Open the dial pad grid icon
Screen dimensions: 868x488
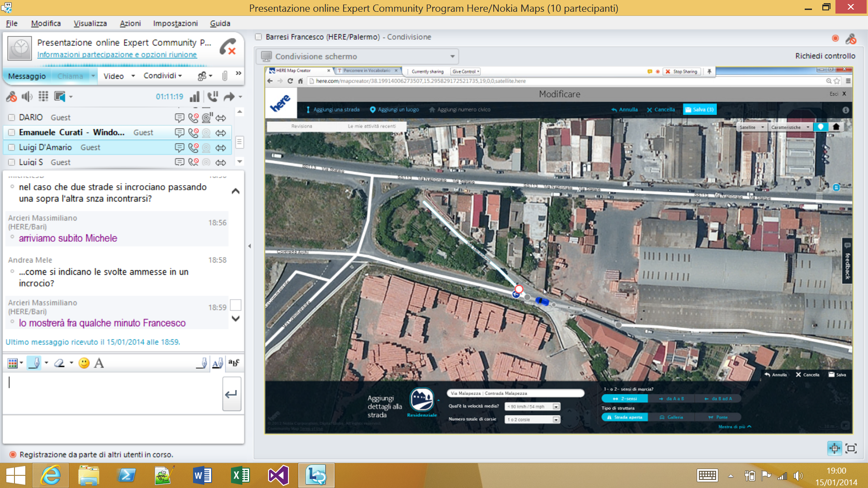tap(43, 96)
